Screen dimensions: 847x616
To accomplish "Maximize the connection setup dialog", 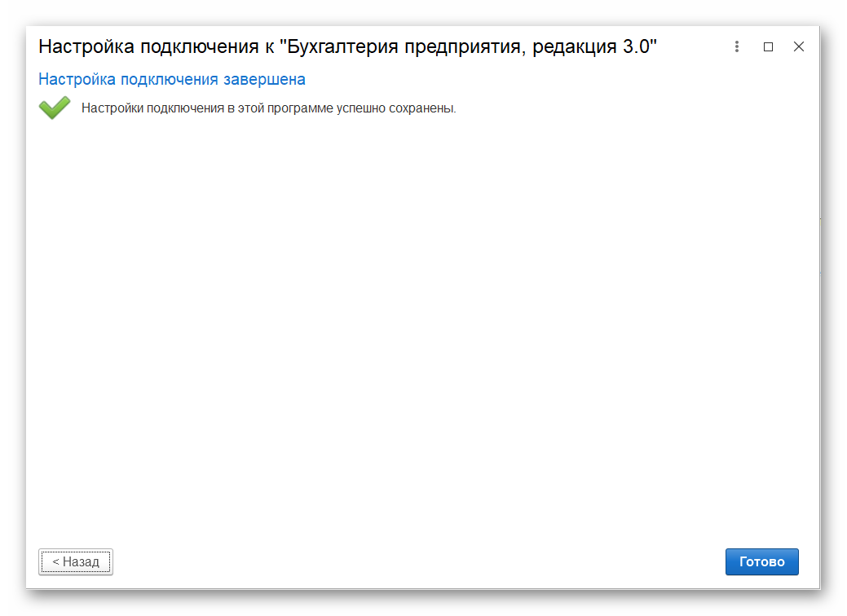I will (768, 46).
